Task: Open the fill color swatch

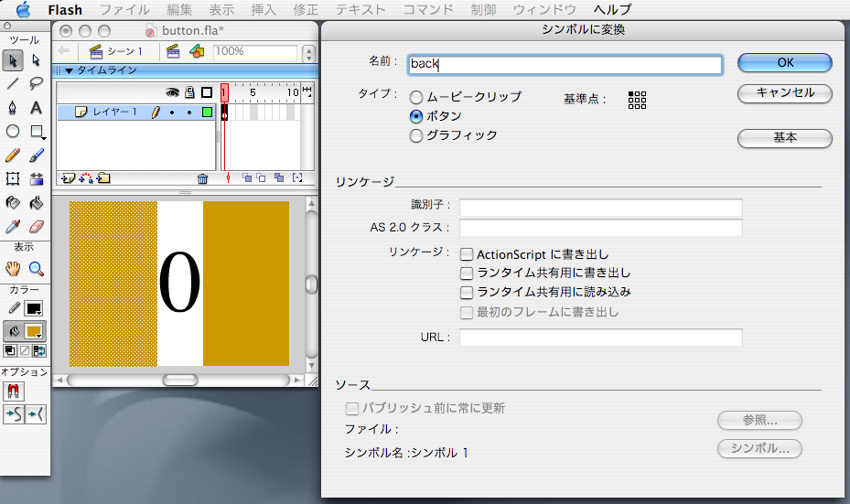Action: [x=34, y=331]
